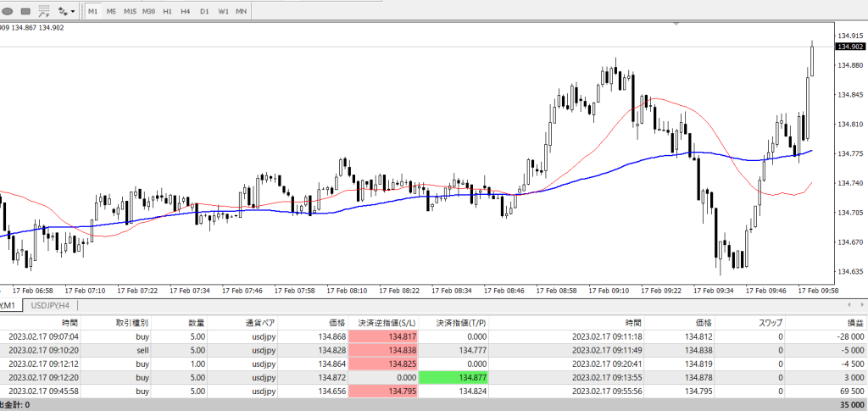Change chart period to D1
This screenshot has height=411, width=868.
204,12
